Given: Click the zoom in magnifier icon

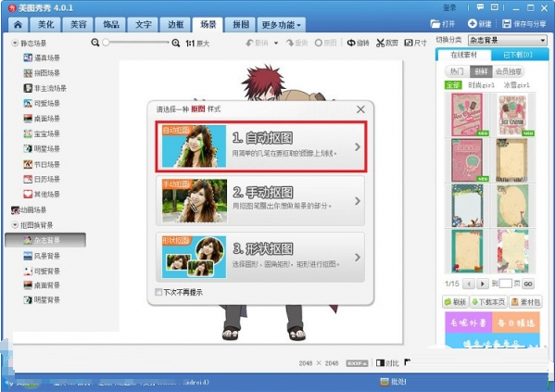Looking at the screenshot, I should click(176, 44).
